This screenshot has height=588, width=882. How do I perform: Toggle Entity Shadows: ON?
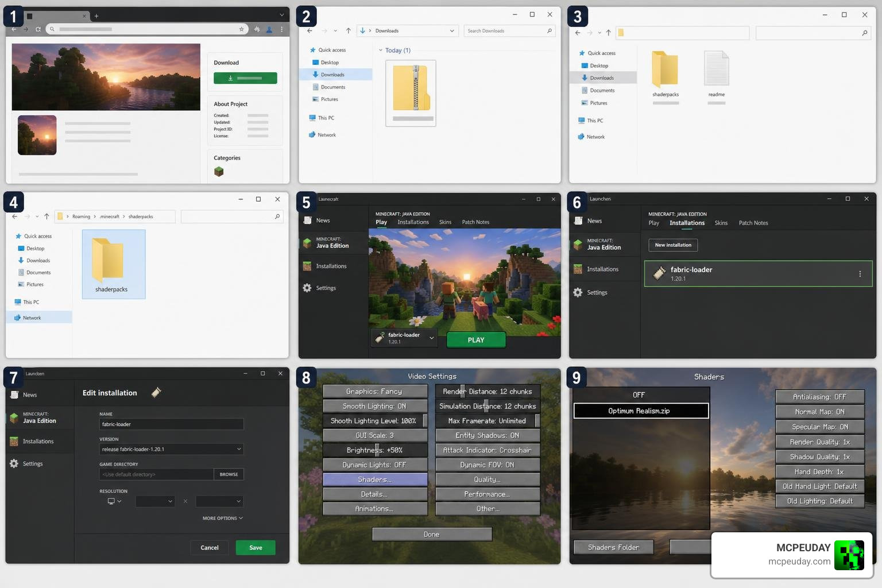point(488,435)
